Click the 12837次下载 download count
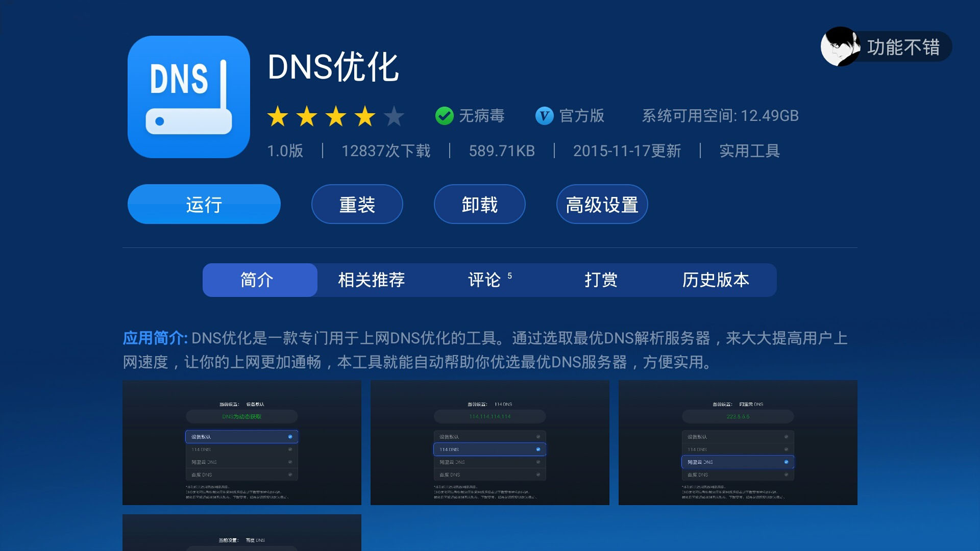The image size is (980, 551). tap(386, 151)
